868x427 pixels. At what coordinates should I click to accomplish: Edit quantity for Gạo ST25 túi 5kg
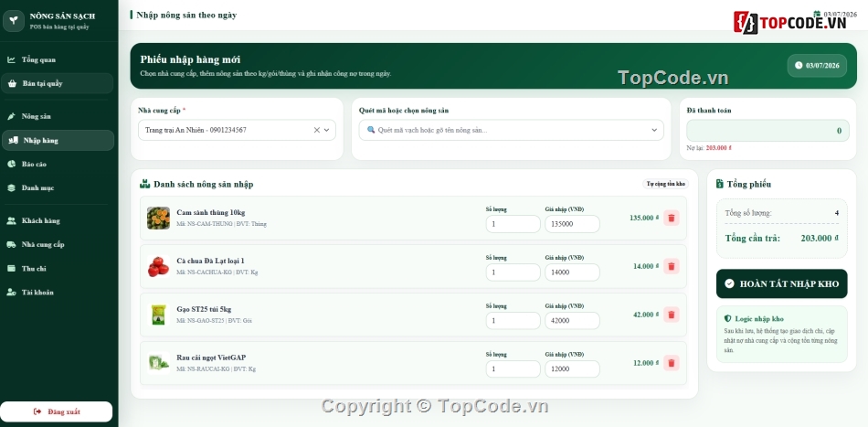[513, 321]
